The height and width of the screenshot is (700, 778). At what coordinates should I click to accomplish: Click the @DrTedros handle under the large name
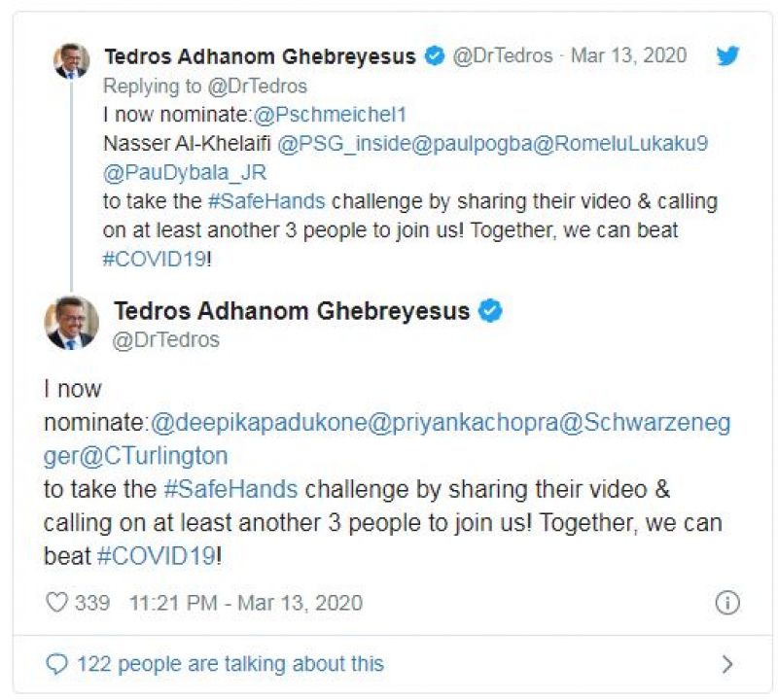point(166,340)
